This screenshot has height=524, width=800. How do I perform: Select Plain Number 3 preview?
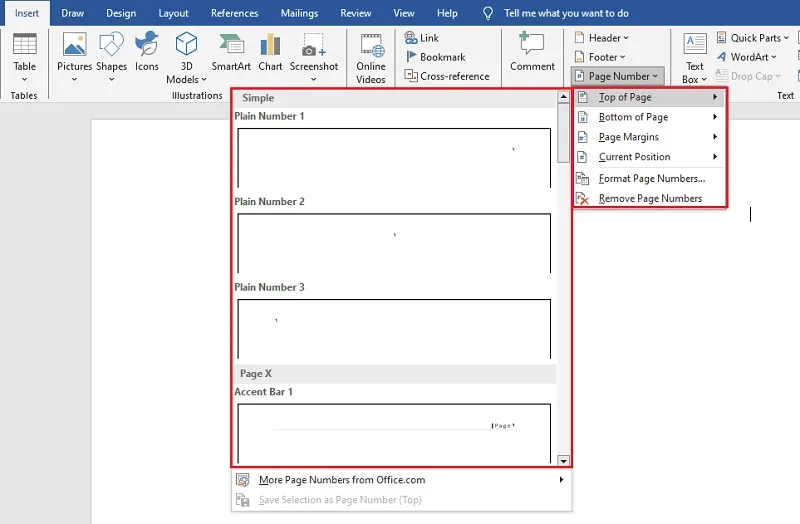point(394,329)
